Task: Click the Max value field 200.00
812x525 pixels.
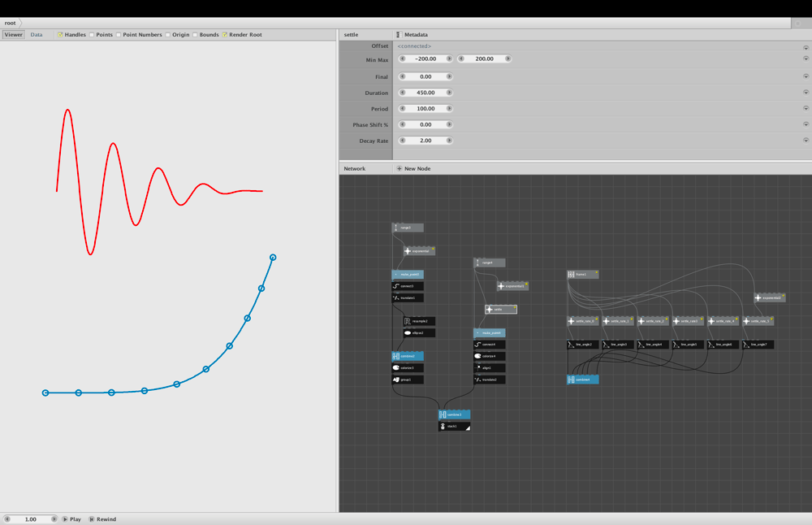Action: 484,59
